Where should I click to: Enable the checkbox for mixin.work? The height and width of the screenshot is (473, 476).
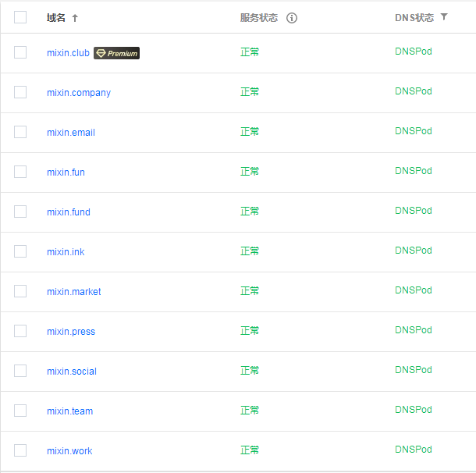pos(20,450)
